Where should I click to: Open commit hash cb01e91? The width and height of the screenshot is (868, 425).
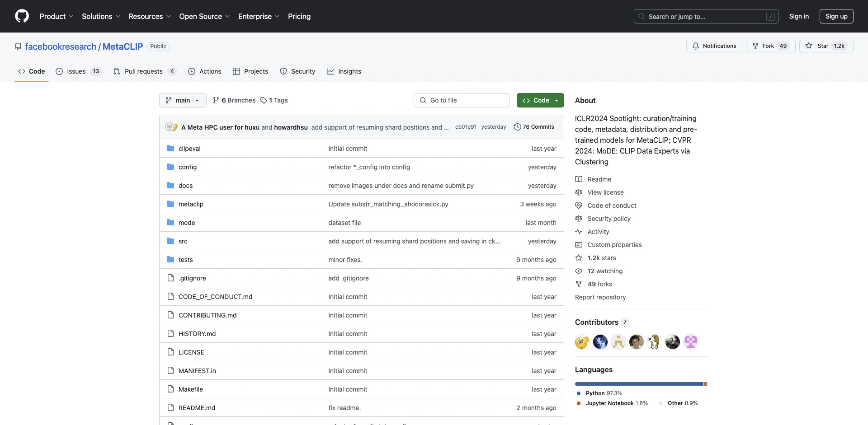[466, 127]
